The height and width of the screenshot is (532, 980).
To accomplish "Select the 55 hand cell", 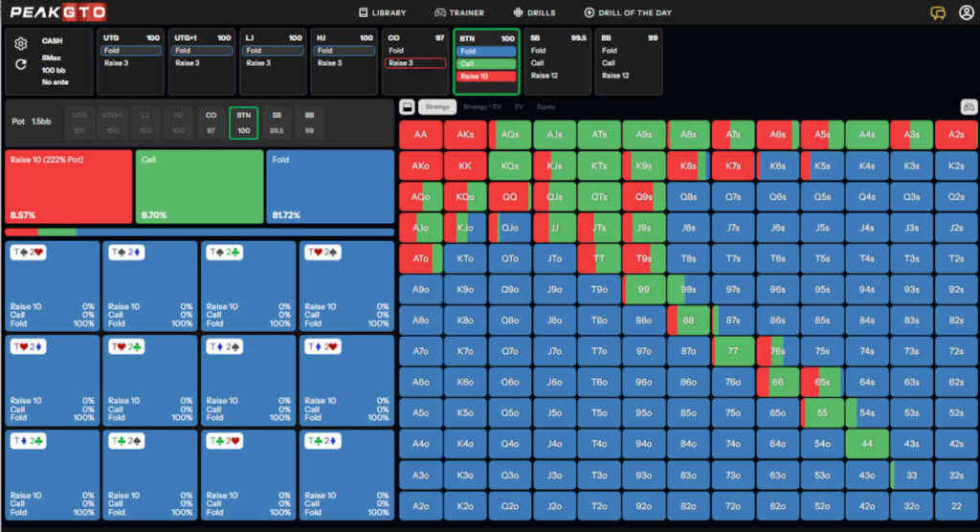I will pyautogui.click(x=822, y=412).
